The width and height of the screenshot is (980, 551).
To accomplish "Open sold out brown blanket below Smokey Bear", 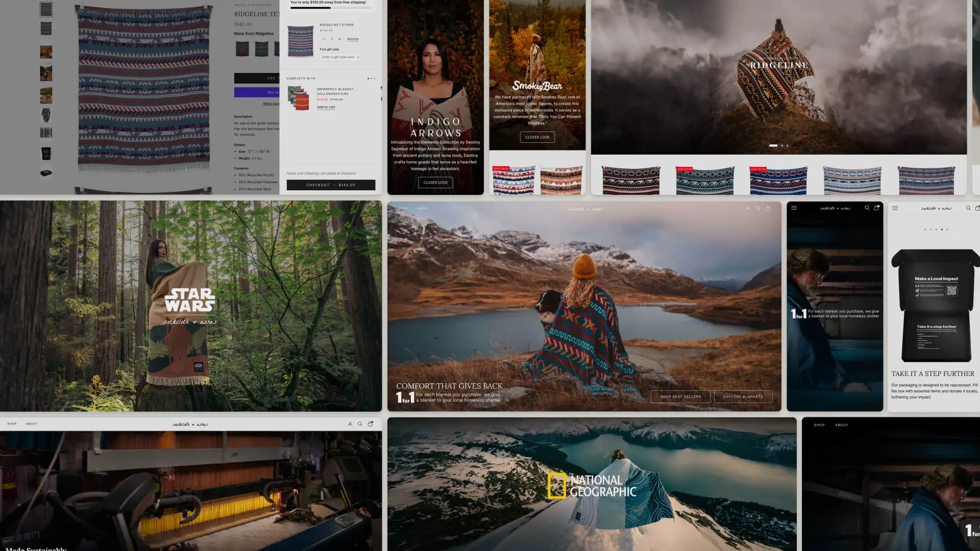I will coord(561,180).
